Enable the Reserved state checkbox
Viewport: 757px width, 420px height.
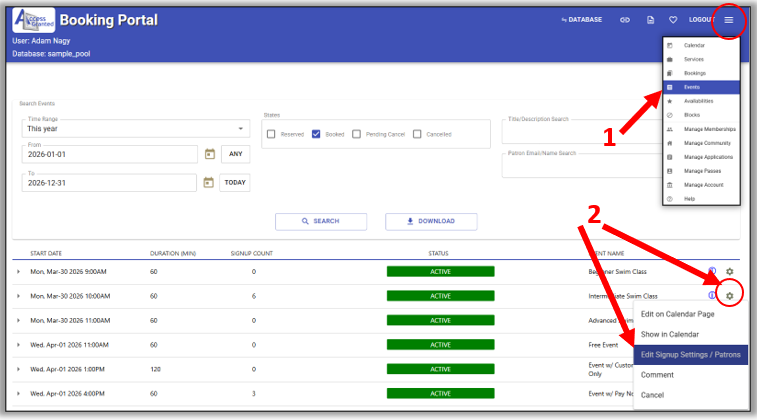point(271,134)
